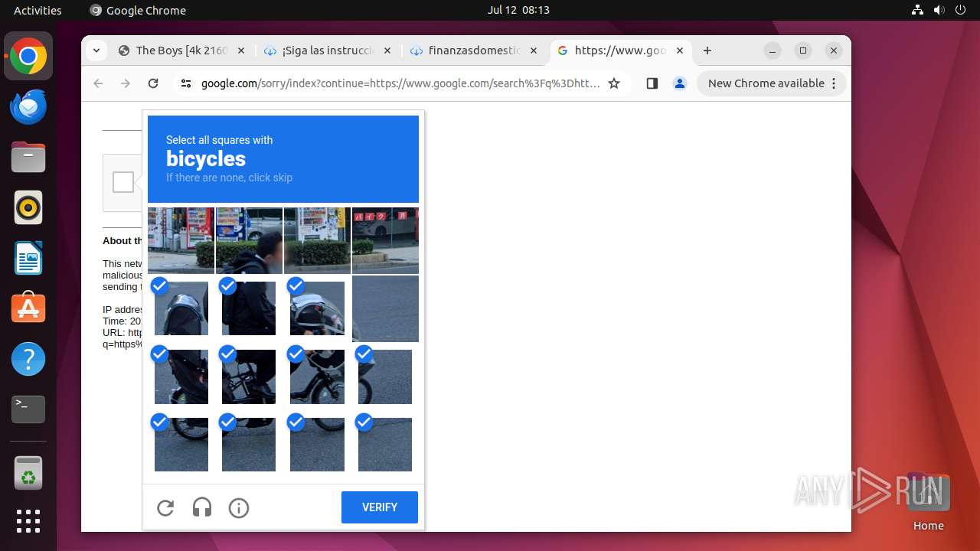Maximize the Chrome window
980x551 pixels.
803,51
